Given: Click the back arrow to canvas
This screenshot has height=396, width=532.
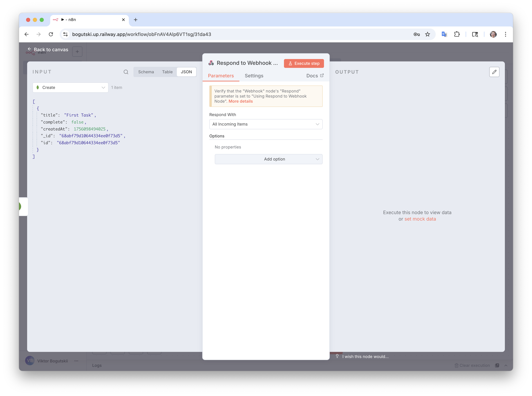Looking at the screenshot, I should coord(29,49).
